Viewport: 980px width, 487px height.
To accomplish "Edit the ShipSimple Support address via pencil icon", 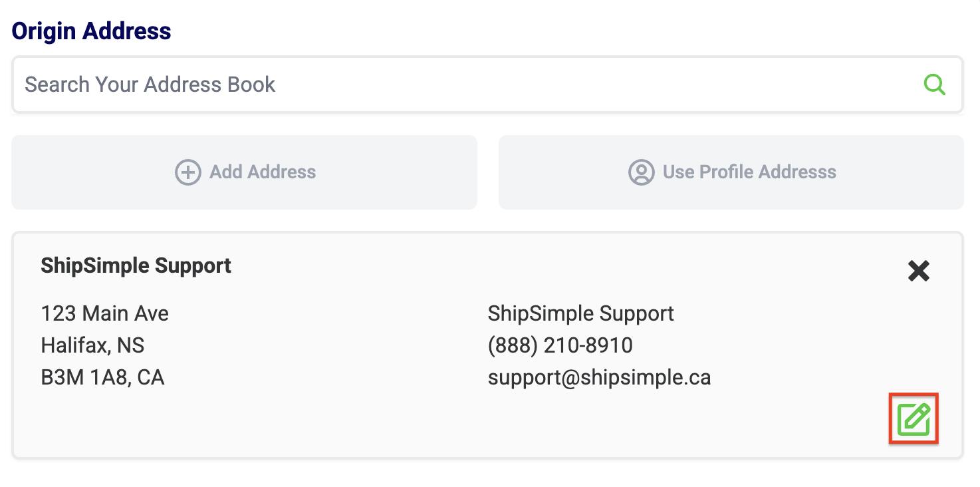I will click(914, 419).
